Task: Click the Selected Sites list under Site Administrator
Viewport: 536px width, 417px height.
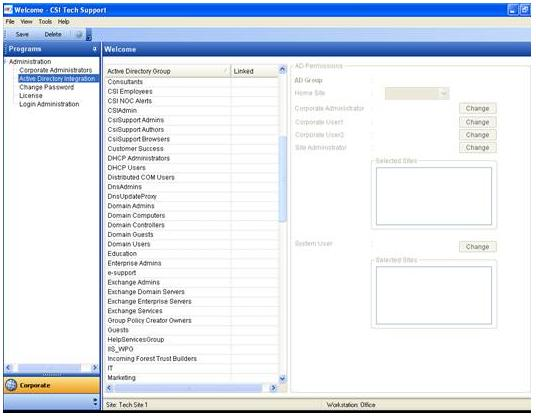Action: coord(434,196)
